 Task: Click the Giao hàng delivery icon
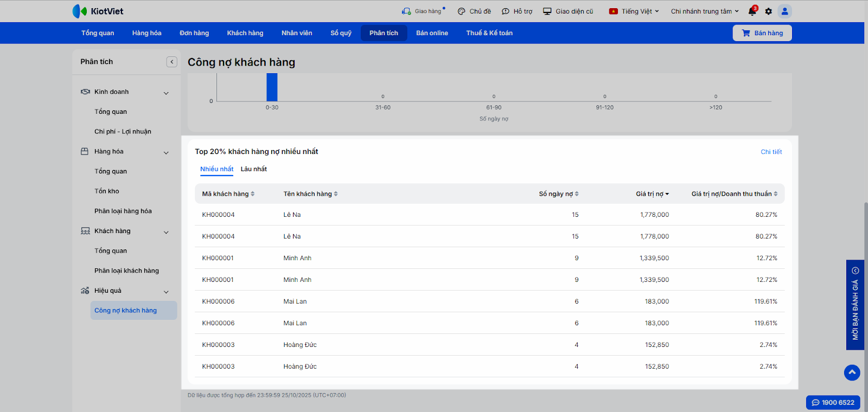[406, 11]
